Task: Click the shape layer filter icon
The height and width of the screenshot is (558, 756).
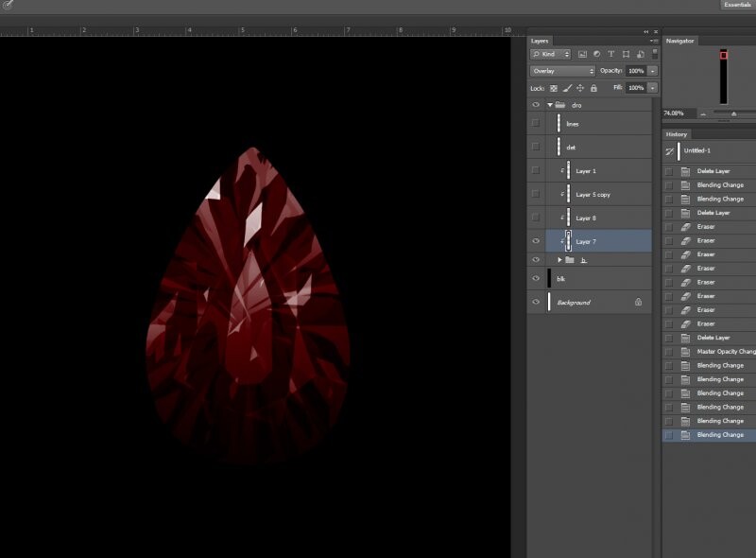Action: point(626,55)
